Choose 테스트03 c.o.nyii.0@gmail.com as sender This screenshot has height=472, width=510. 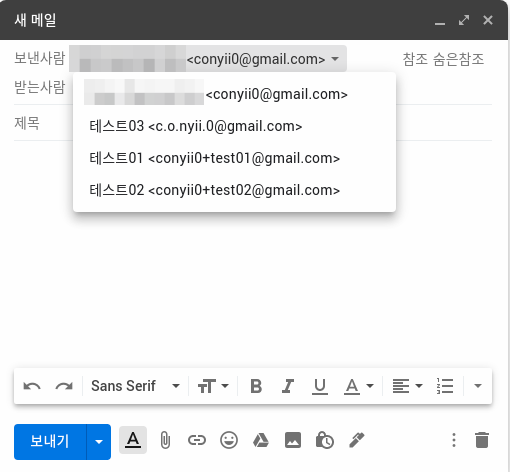tap(234, 126)
